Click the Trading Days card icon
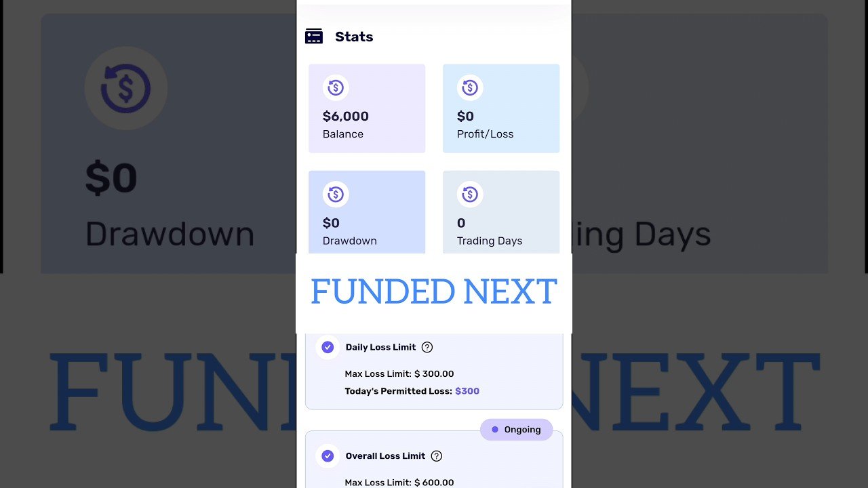The image size is (868, 488). click(x=470, y=195)
